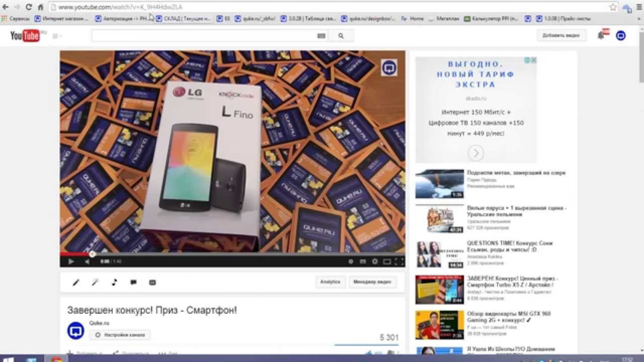Click the Watch Later clock icon in the player
Viewport: 644px width, 362px height.
point(351,261)
